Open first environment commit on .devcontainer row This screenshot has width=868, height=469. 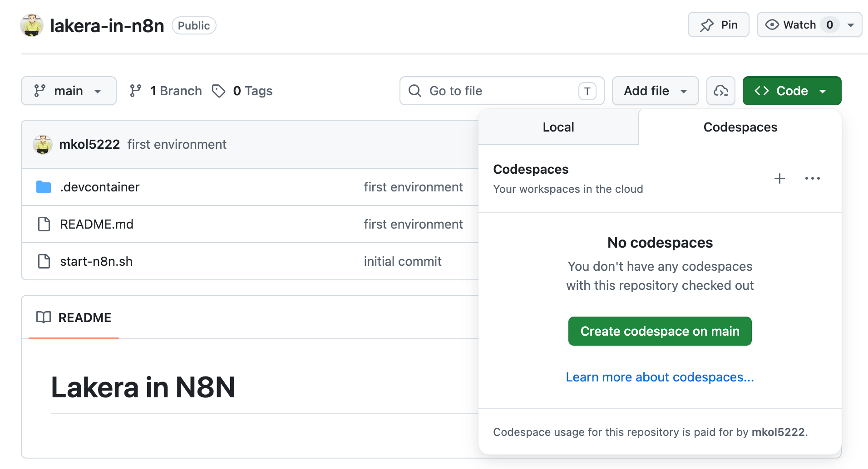[x=413, y=187]
